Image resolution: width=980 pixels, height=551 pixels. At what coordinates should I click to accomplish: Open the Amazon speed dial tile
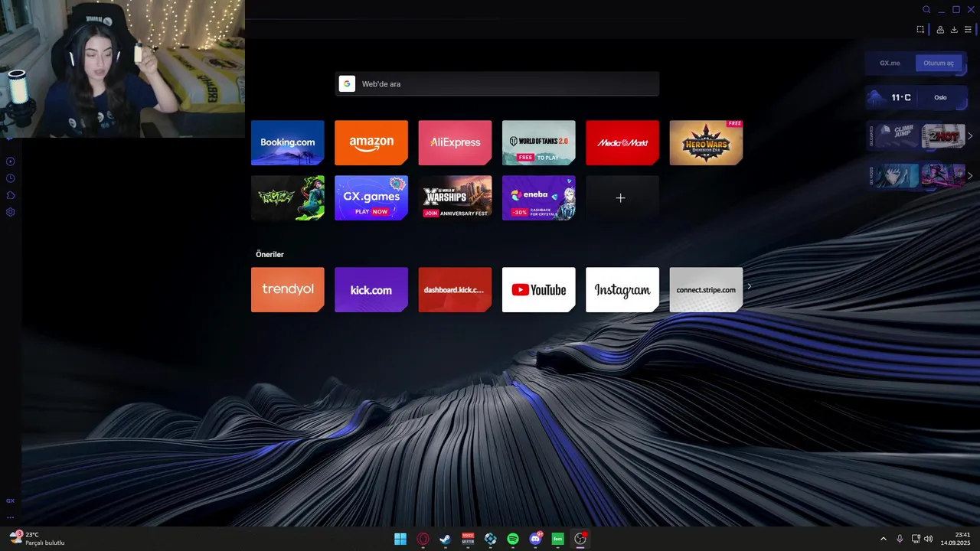371,142
